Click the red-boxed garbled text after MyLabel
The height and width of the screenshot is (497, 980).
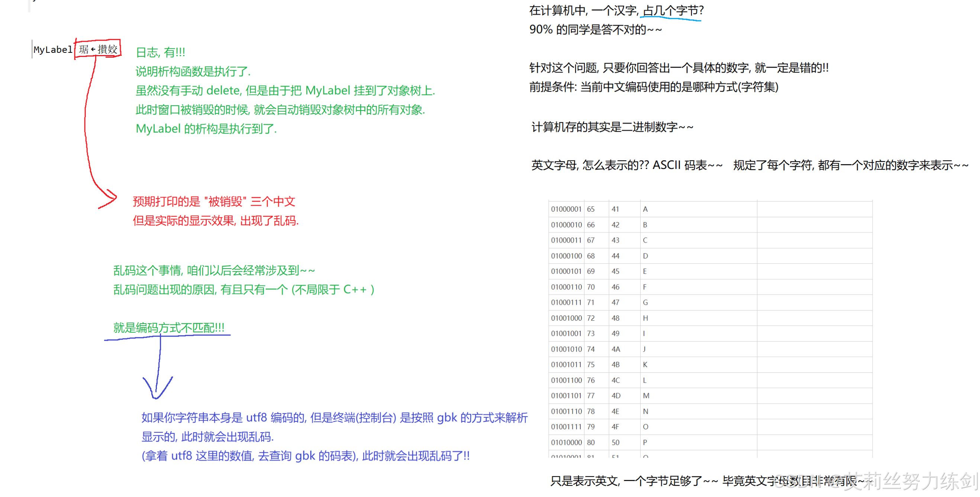click(98, 49)
